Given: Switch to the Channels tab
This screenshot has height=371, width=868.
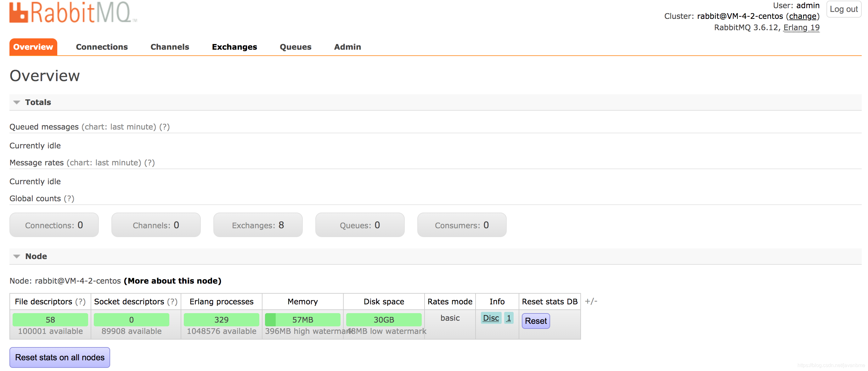Looking at the screenshot, I should (x=170, y=47).
